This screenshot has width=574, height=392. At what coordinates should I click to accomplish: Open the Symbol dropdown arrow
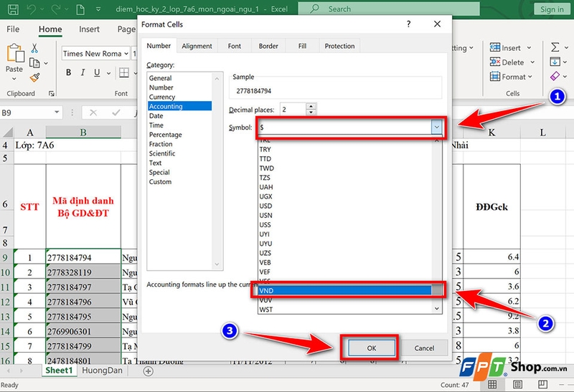click(x=436, y=128)
